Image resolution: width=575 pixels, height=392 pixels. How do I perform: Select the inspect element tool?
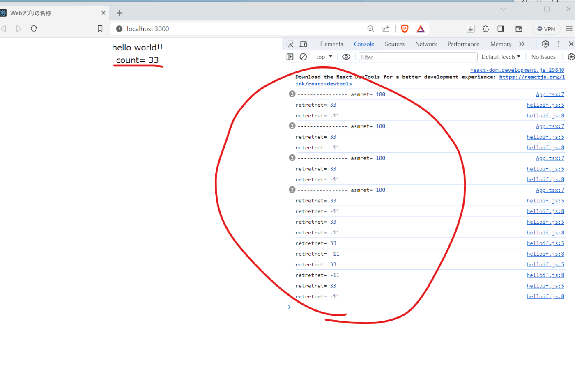(x=290, y=44)
